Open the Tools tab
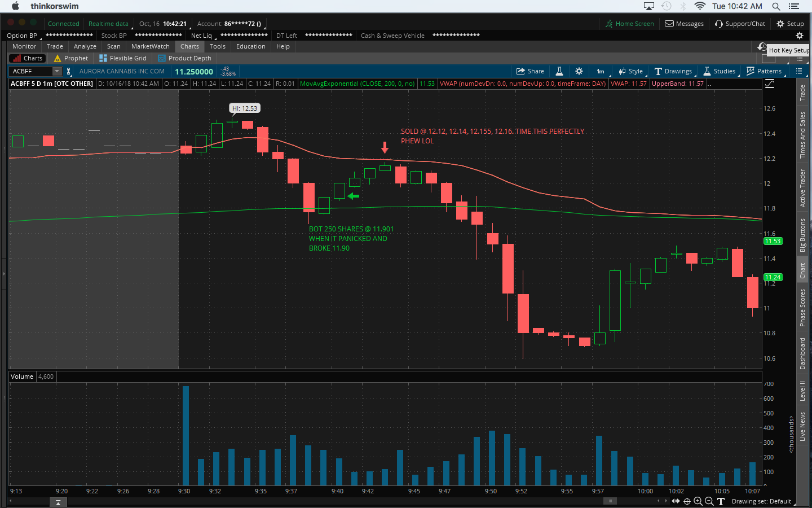 pos(218,46)
